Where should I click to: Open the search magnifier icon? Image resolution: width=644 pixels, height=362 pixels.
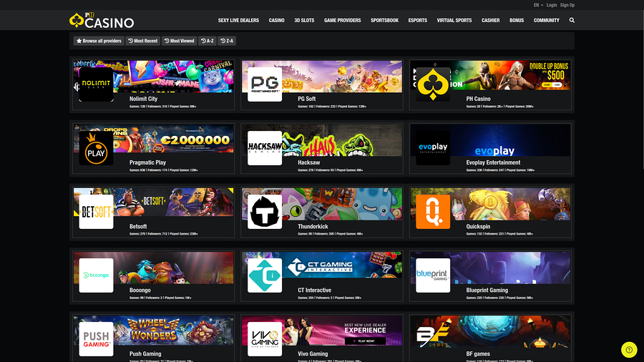click(x=572, y=20)
